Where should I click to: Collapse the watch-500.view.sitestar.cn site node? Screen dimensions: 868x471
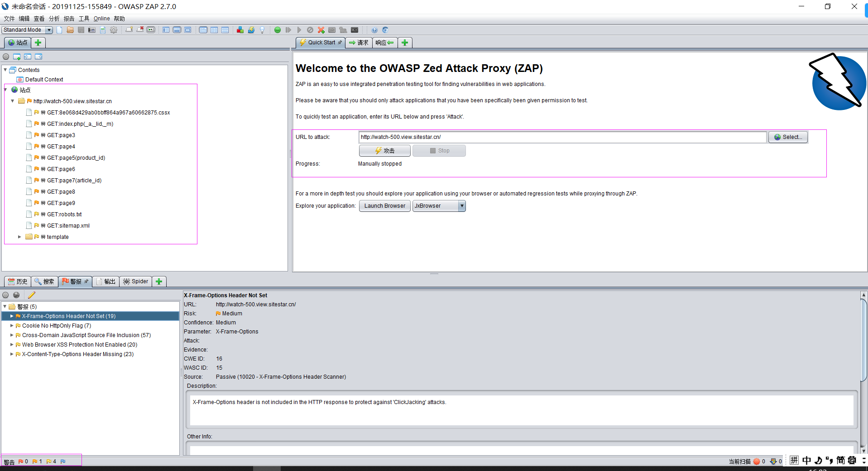click(13, 101)
